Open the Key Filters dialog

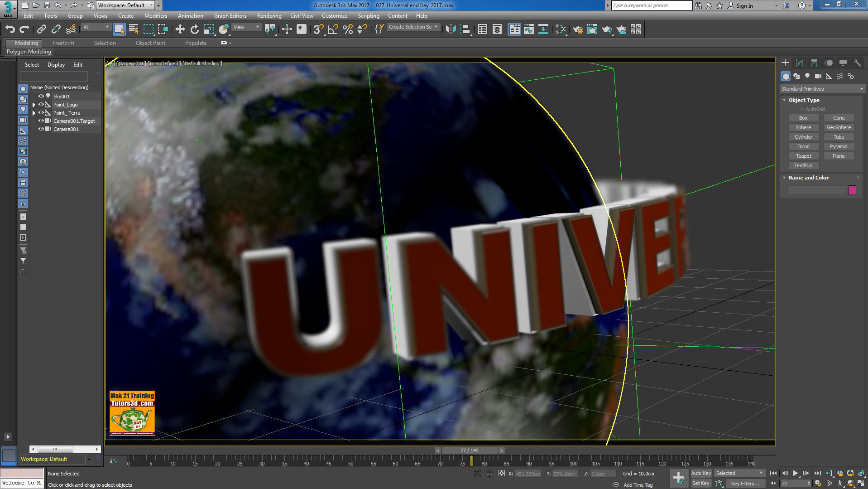pyautogui.click(x=745, y=484)
